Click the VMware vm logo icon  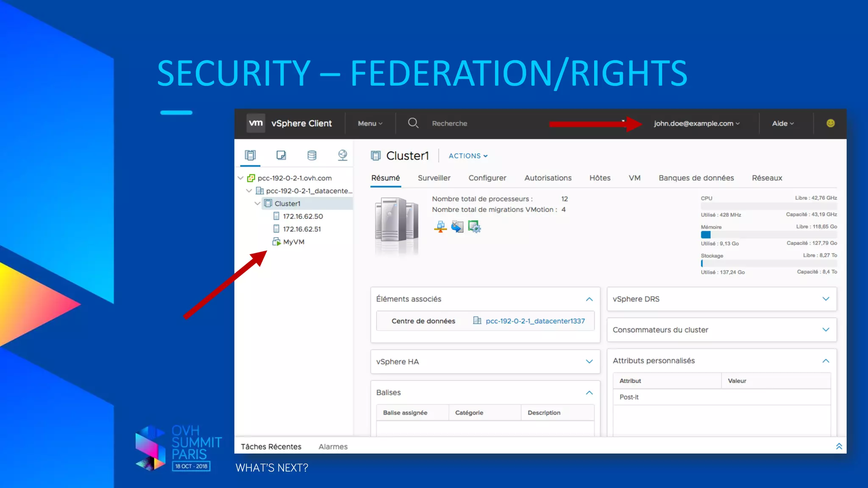pyautogui.click(x=256, y=123)
